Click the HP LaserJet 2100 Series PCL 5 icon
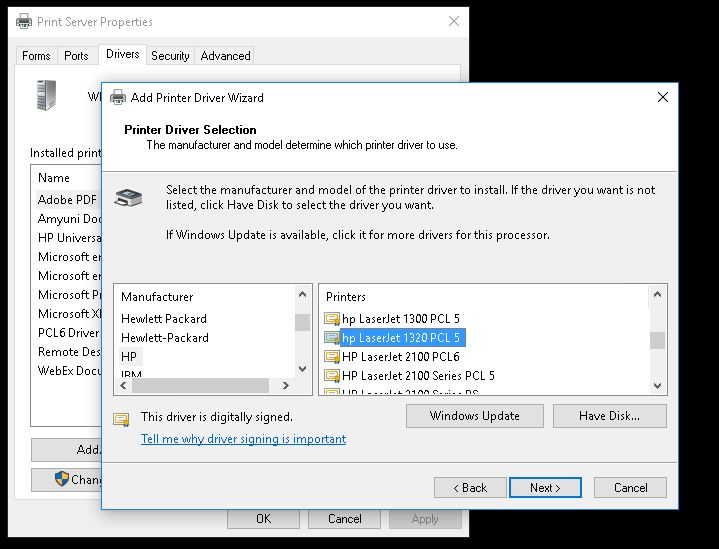719x549 pixels. click(332, 376)
